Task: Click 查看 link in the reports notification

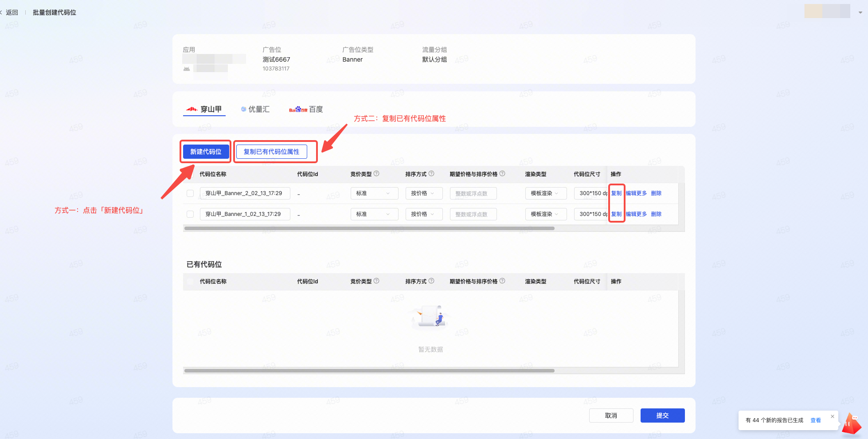Action: (815, 420)
